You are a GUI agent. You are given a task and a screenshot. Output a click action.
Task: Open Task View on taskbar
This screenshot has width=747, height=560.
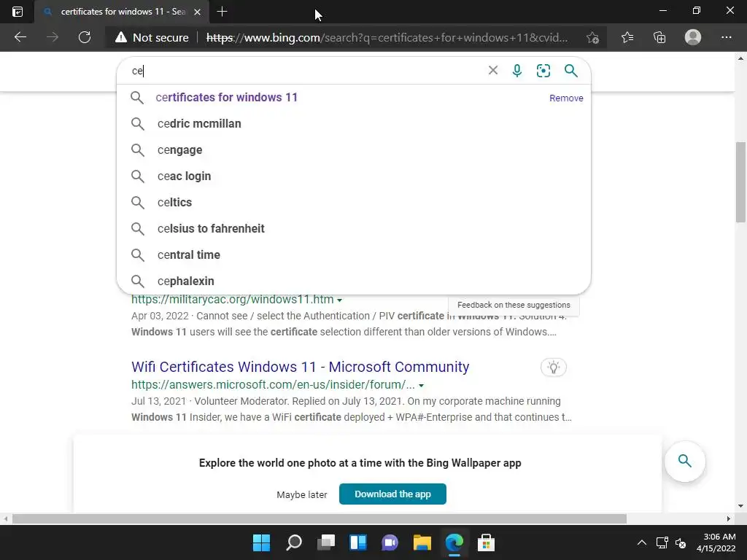pos(326,542)
